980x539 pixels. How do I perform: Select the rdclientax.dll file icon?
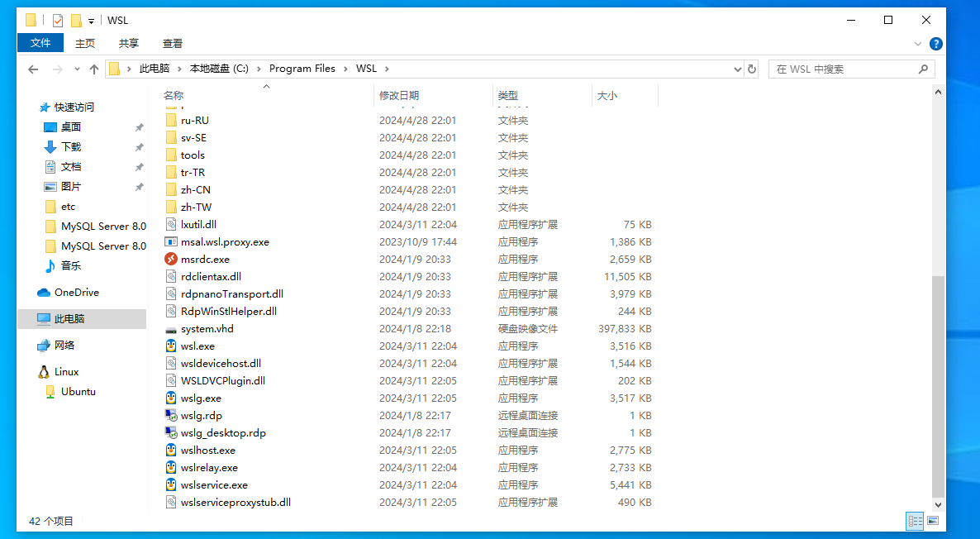(x=171, y=276)
